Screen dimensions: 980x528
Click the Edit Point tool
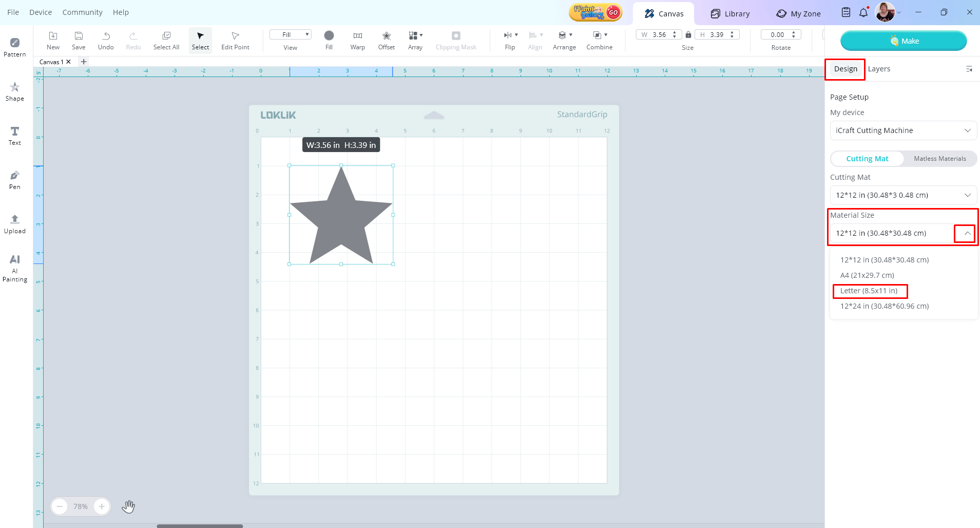click(x=235, y=40)
